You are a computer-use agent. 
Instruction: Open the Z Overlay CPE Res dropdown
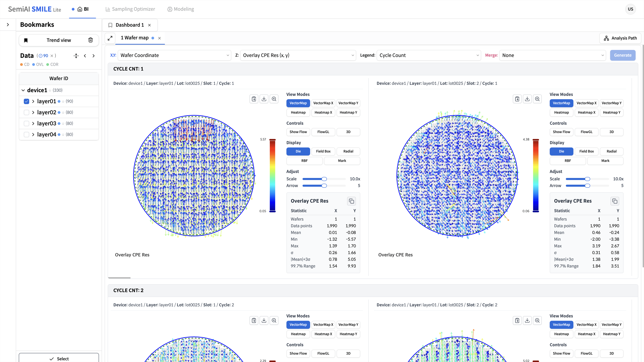coord(298,55)
